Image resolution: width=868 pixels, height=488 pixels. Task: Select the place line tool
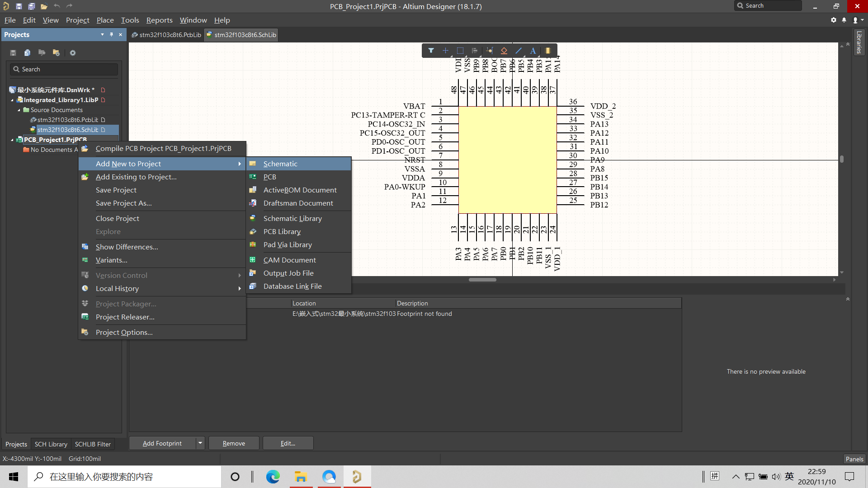click(x=519, y=51)
